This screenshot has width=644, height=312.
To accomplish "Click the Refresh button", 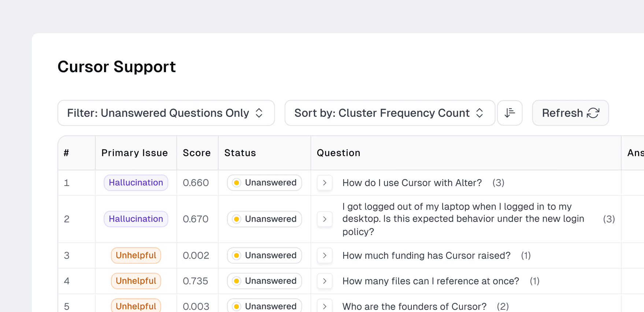I will click(570, 113).
